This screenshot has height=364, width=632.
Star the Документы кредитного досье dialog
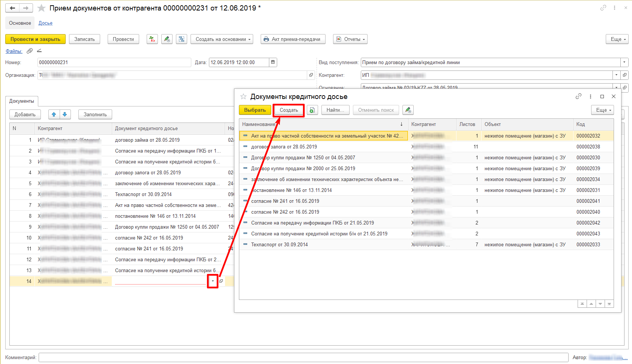coord(243,96)
